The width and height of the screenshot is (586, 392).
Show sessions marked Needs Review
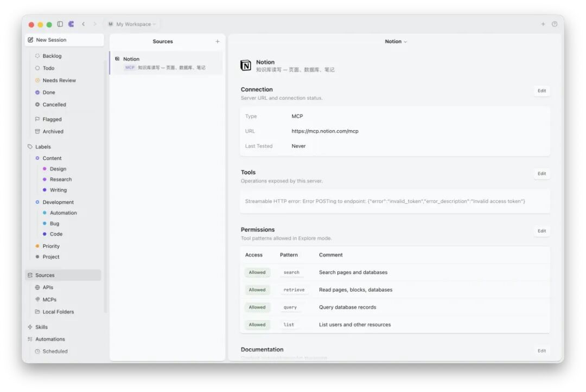(59, 80)
